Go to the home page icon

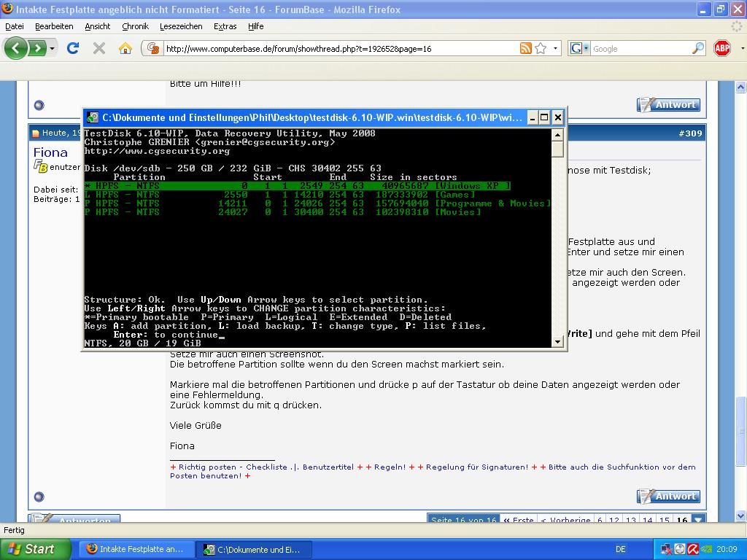[125, 48]
